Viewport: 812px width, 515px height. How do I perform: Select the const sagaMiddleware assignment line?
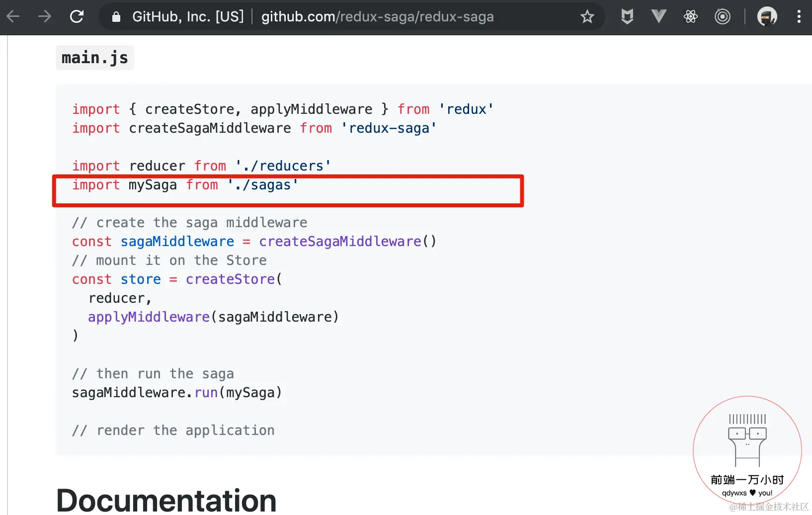pos(254,242)
